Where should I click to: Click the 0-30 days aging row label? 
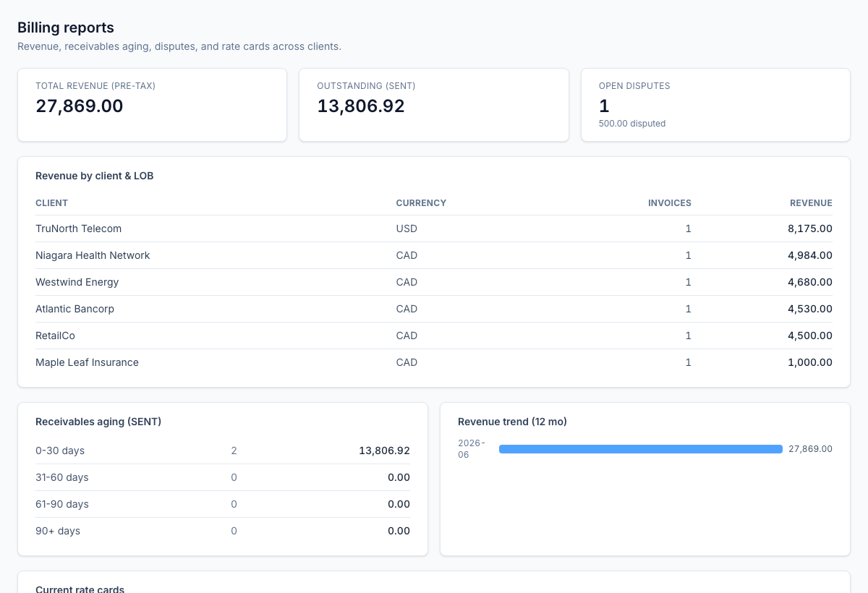tap(60, 451)
